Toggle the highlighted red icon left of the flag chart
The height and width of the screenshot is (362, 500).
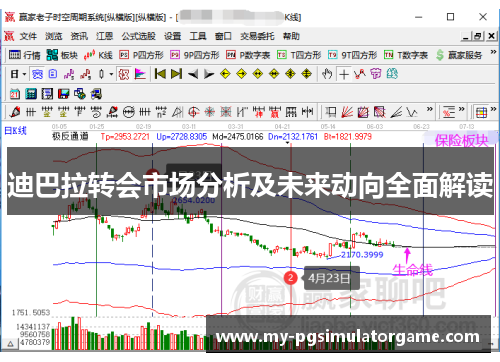point(124,74)
